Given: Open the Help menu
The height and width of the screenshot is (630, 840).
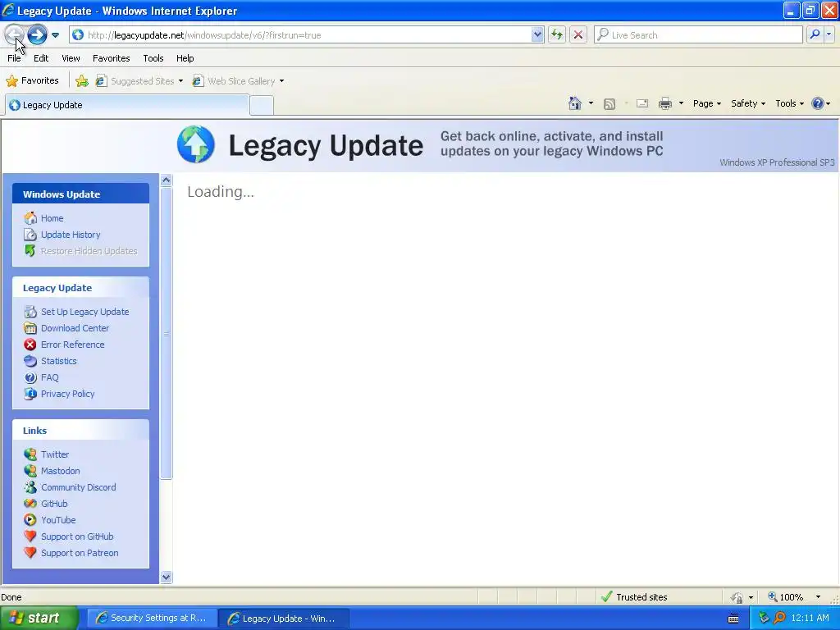Looking at the screenshot, I should tap(185, 58).
